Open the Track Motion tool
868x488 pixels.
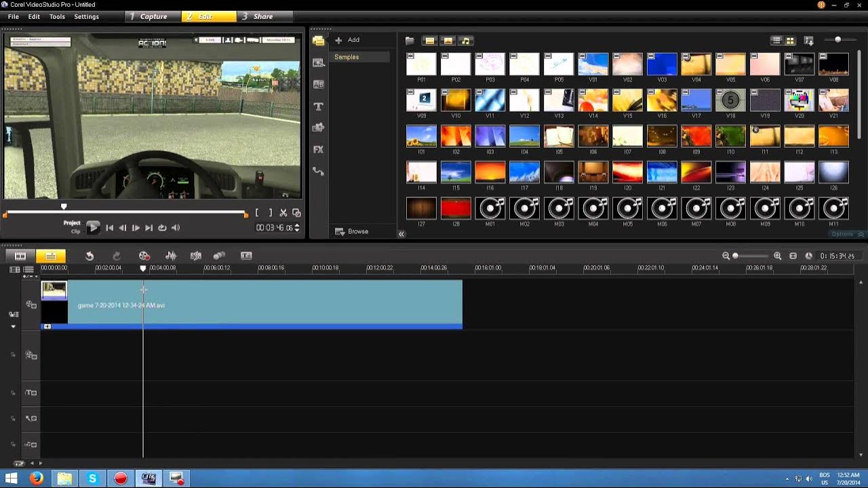point(219,256)
